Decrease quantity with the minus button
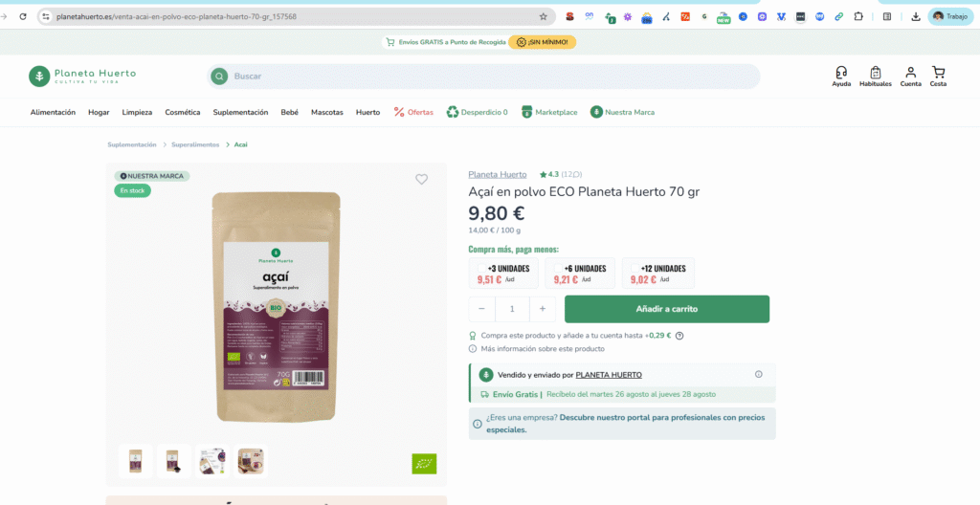The image size is (980, 505). pyautogui.click(x=481, y=309)
